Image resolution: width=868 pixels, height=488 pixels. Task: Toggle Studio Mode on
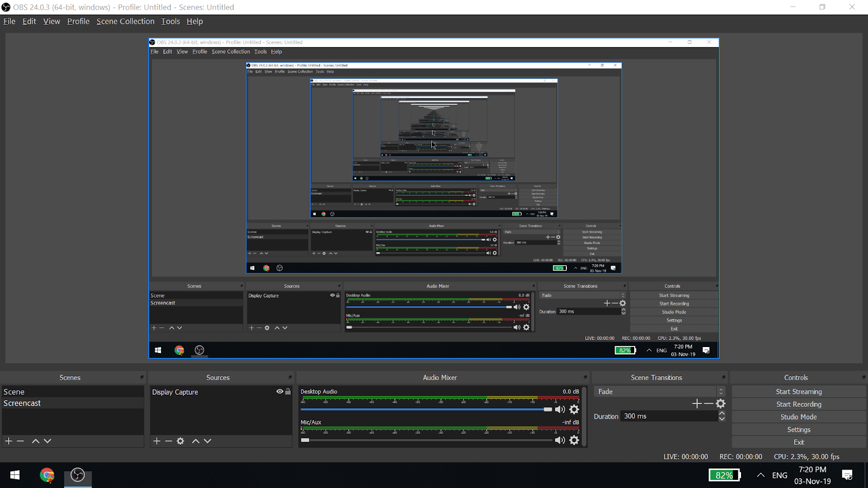coord(799,417)
